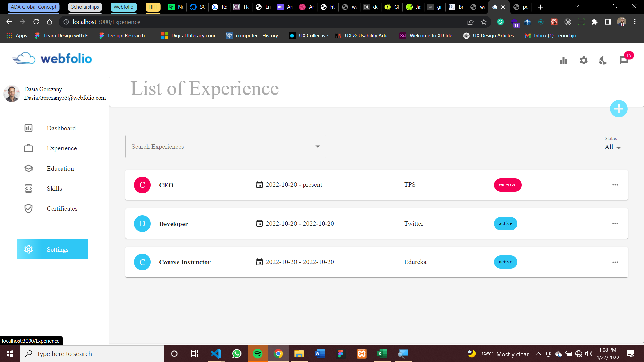Toggle dark mode with the moon icon
Viewport: 644px width, 362px height.
click(x=603, y=60)
